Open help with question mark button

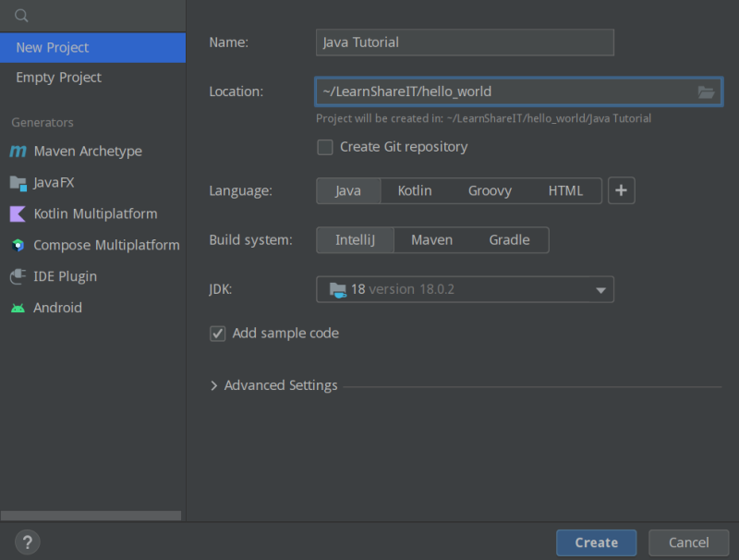28,542
